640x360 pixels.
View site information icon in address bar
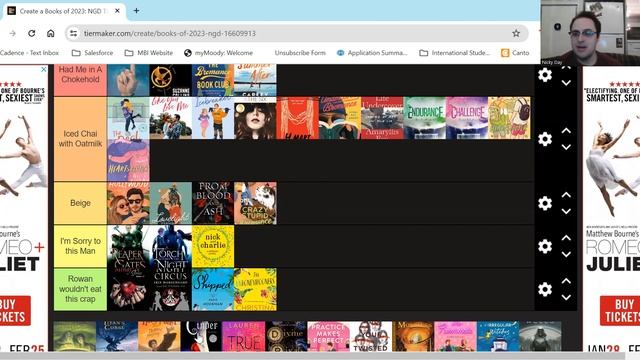(73, 33)
